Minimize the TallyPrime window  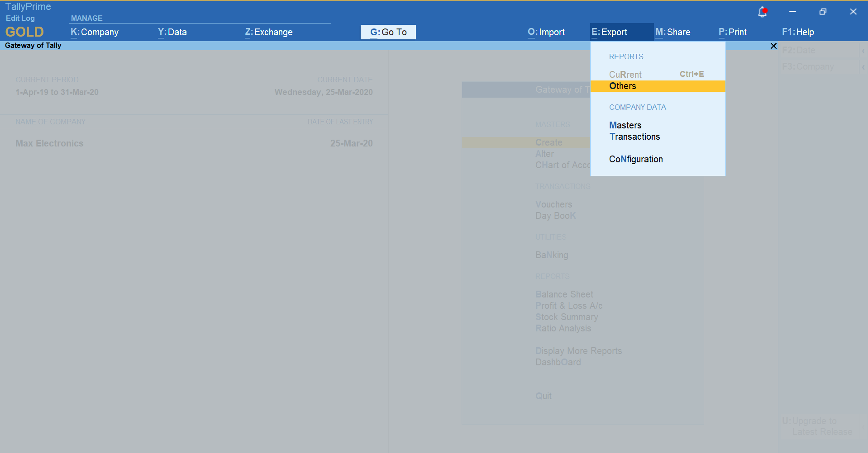click(792, 12)
